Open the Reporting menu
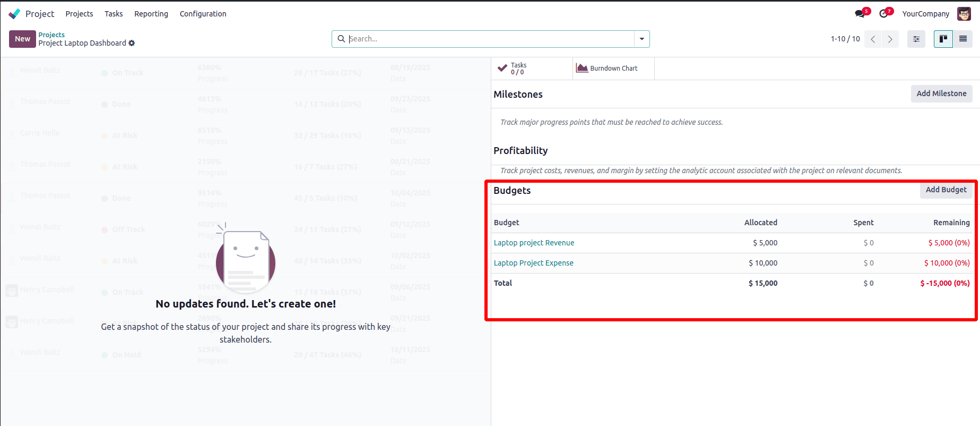The image size is (980, 426). click(151, 14)
